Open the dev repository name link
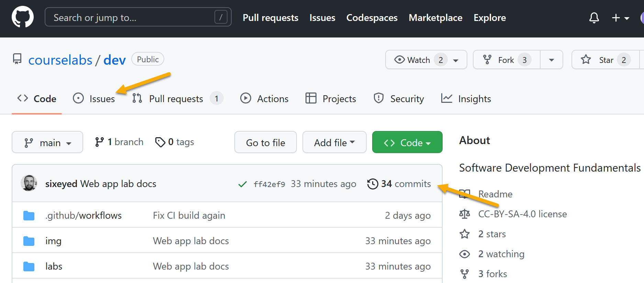Image resolution: width=644 pixels, height=283 pixels. click(114, 60)
